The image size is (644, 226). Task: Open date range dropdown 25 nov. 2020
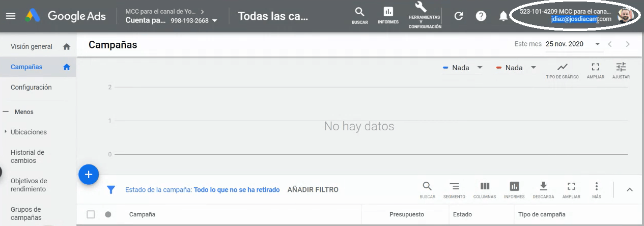573,44
